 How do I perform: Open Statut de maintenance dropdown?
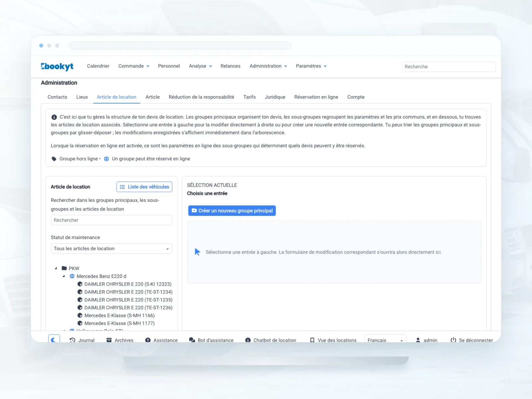pyautogui.click(x=111, y=249)
